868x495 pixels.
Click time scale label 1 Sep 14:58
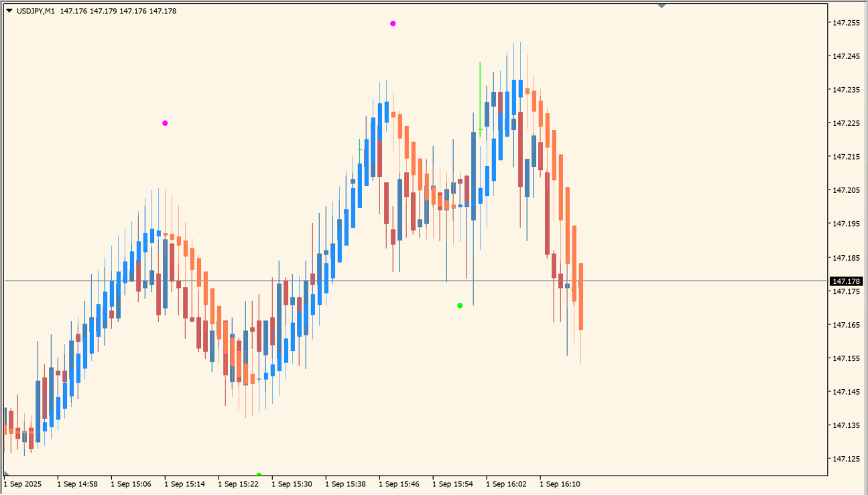77,484
